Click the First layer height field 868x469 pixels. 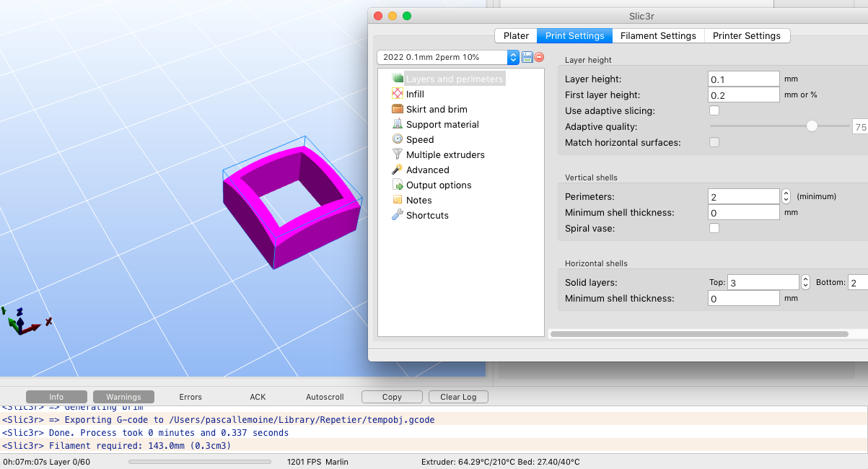744,95
